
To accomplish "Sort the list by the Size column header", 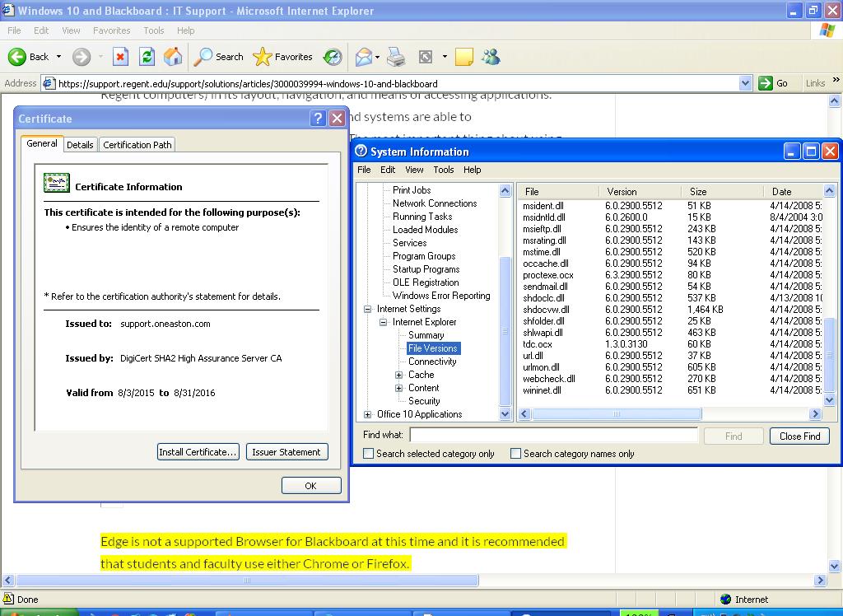I will [723, 192].
